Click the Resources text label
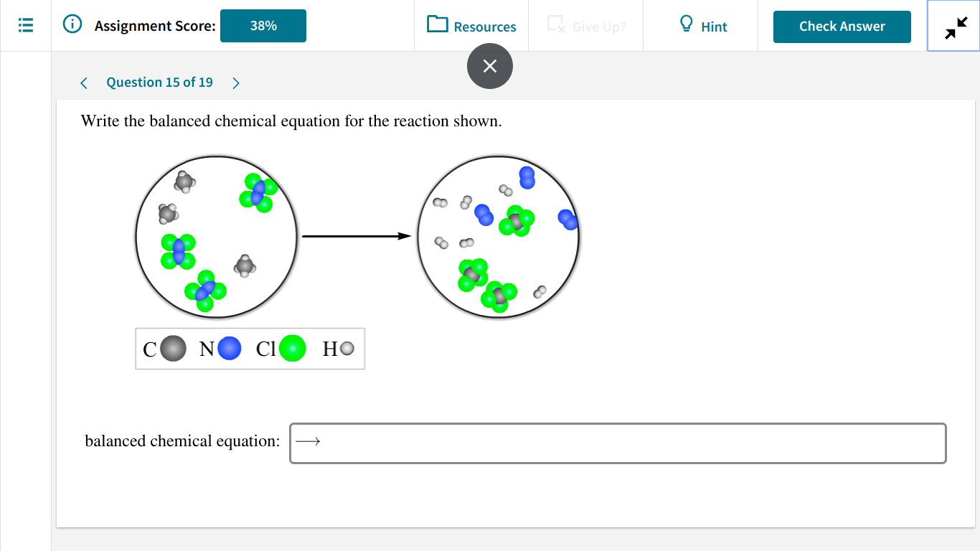The height and width of the screenshot is (551, 980). tap(484, 26)
